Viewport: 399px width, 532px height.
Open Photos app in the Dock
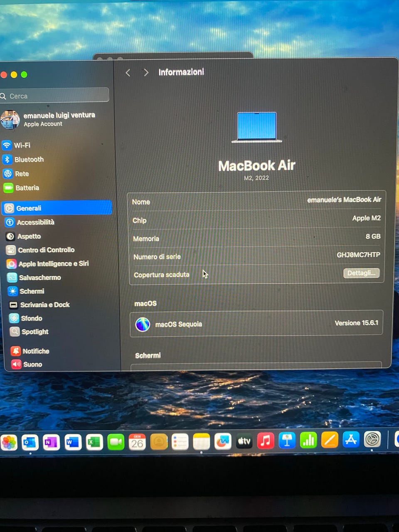[x=8, y=443]
